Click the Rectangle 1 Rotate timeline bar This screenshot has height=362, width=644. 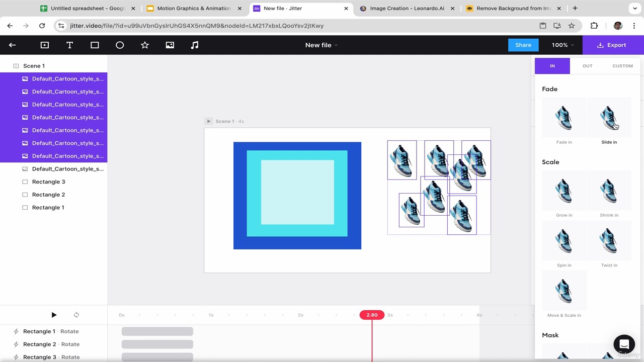(157, 331)
